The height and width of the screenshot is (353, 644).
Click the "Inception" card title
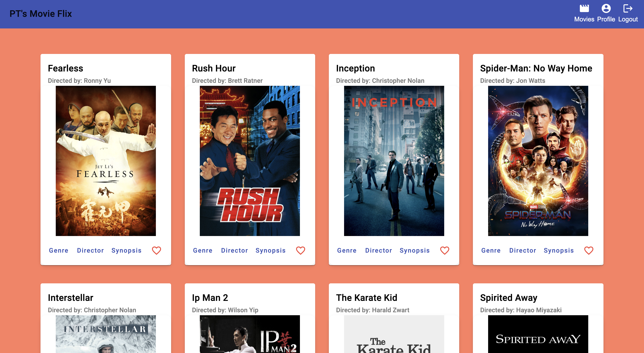[x=355, y=68]
